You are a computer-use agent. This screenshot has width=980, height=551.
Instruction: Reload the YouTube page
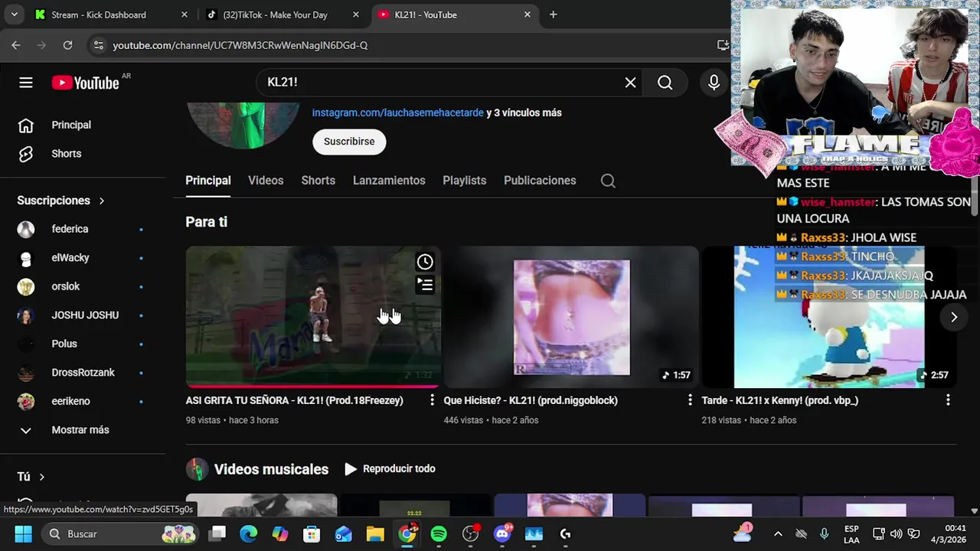tap(67, 45)
